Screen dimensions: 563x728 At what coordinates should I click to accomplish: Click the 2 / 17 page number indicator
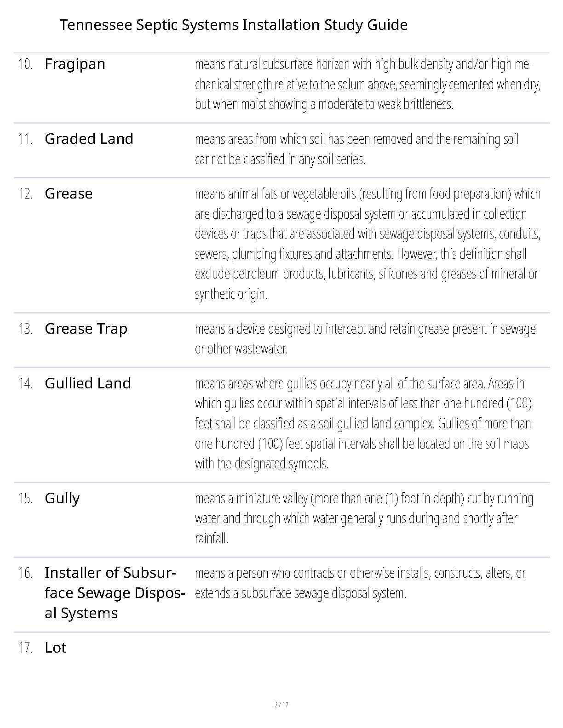point(281,705)
